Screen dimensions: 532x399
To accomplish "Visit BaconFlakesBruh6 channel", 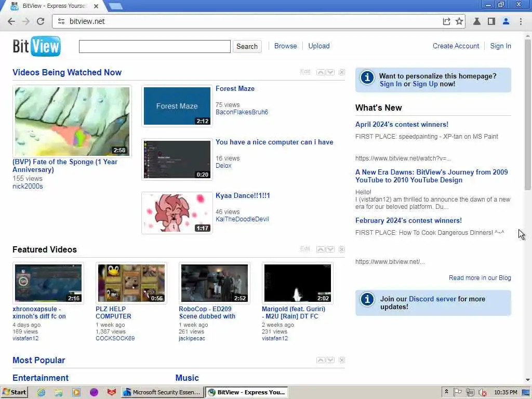I will pyautogui.click(x=242, y=112).
